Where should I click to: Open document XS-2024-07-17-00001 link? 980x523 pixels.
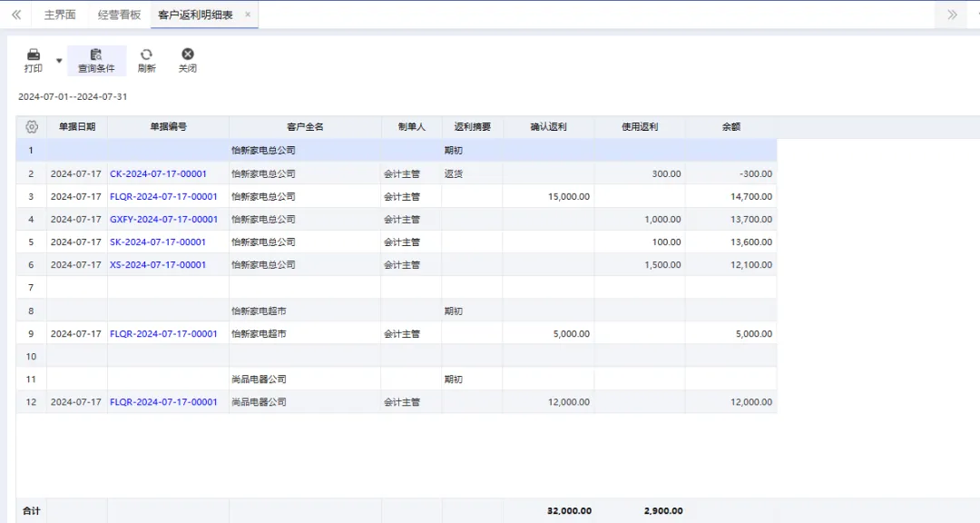tap(158, 265)
